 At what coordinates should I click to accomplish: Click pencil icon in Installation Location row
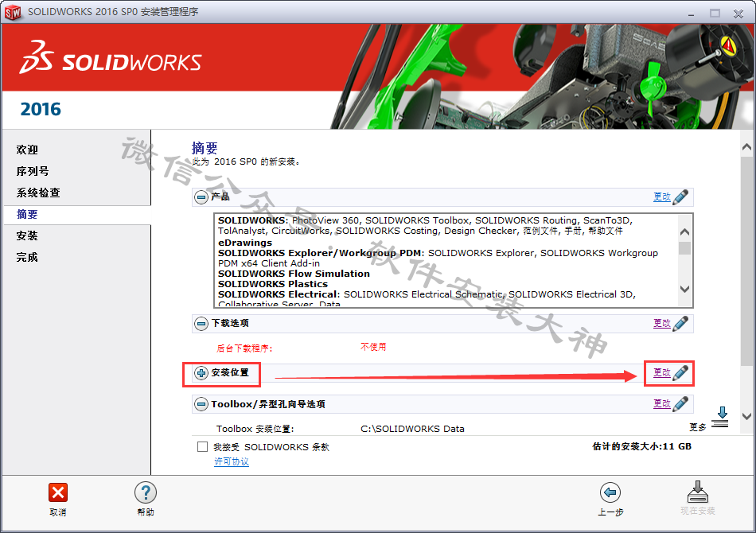pyautogui.click(x=680, y=372)
